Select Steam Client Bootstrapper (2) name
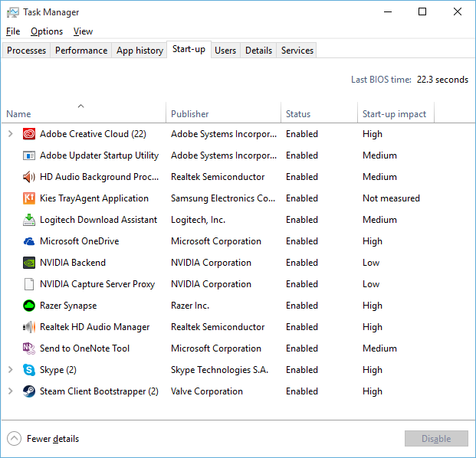 click(100, 391)
